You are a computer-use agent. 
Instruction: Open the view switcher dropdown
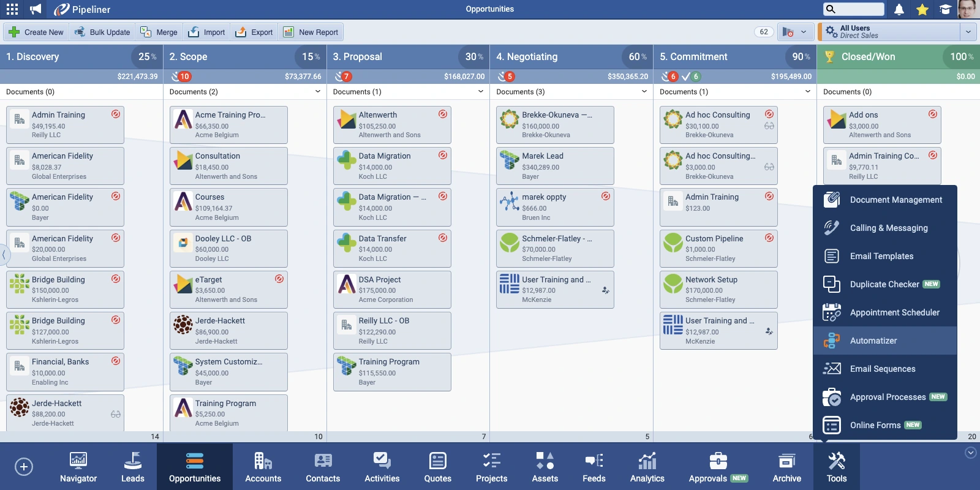(796, 32)
